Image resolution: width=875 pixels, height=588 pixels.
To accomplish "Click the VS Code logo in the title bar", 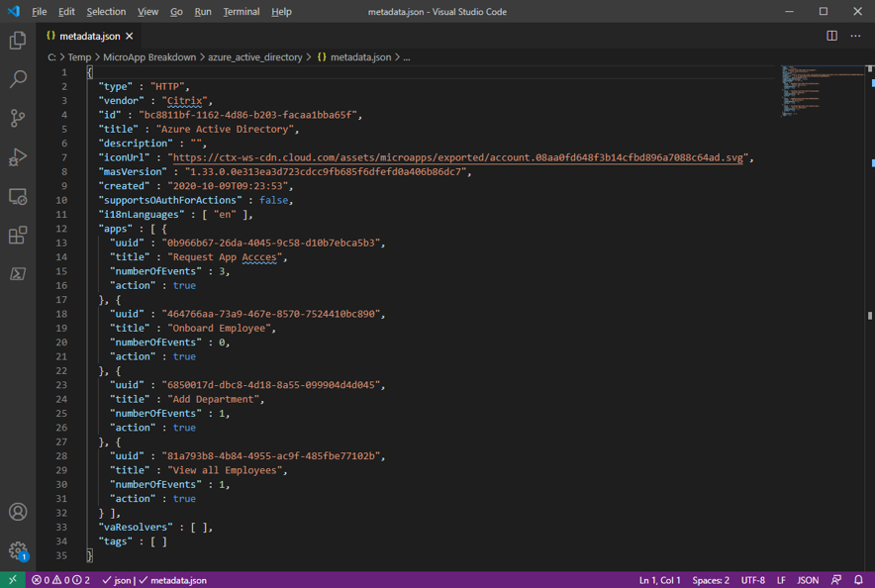I will 14,11.
